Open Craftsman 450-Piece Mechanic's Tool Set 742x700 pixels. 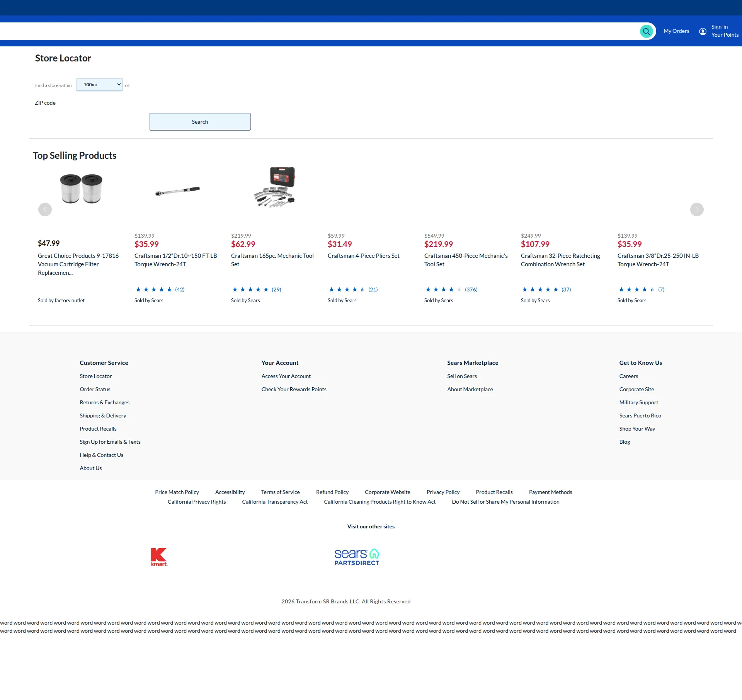466,260
